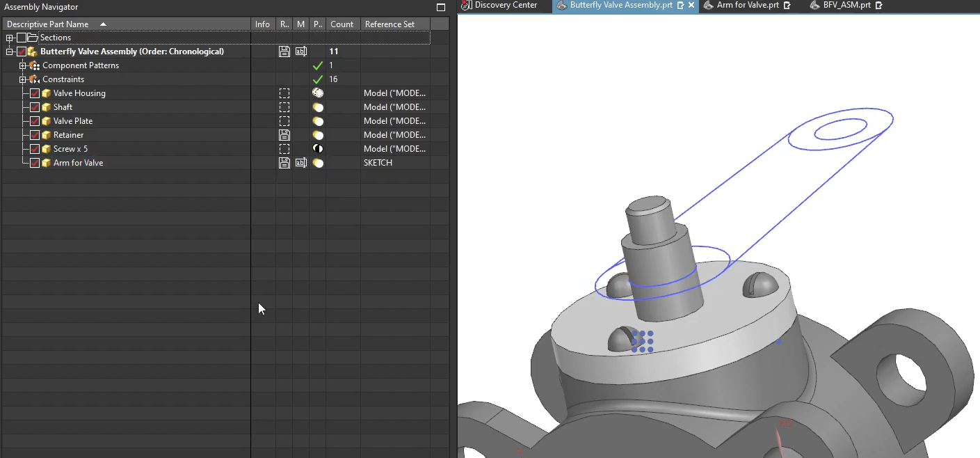Click the Sections folder icon

(33, 38)
